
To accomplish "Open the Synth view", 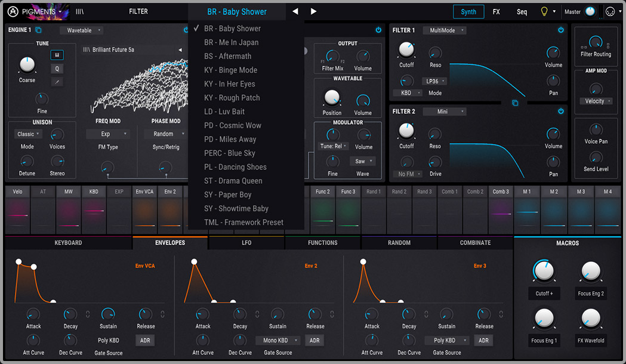I will 468,11.
